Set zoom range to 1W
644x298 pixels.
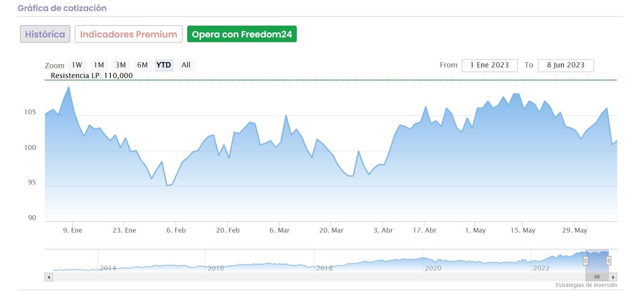pos(77,65)
